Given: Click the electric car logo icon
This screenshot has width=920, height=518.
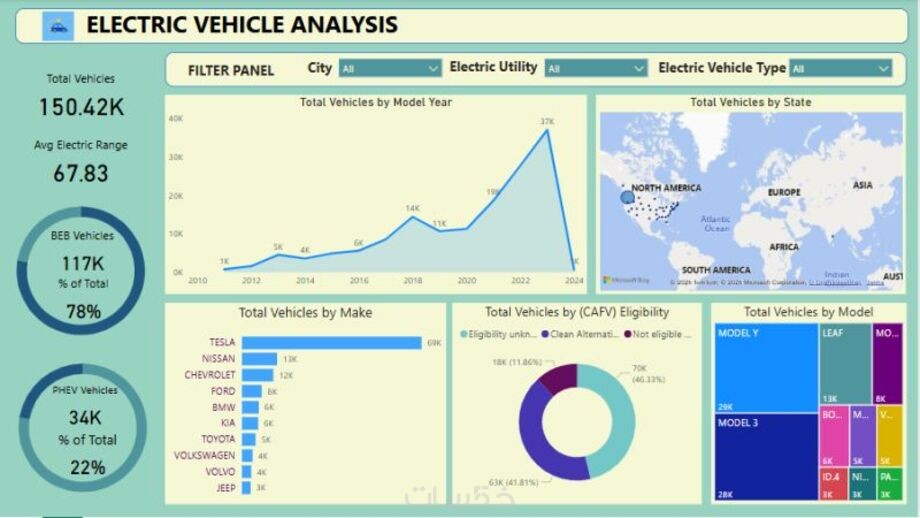Looking at the screenshot, I should tap(58, 26).
